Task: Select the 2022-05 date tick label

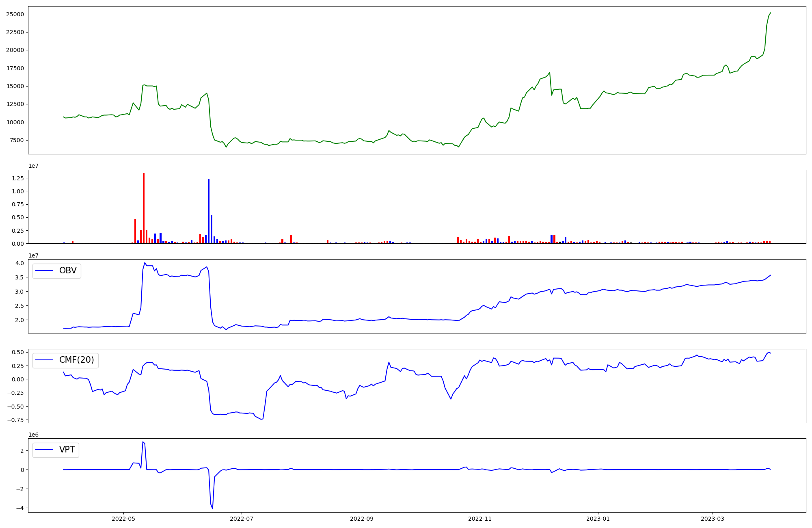Action: click(123, 519)
